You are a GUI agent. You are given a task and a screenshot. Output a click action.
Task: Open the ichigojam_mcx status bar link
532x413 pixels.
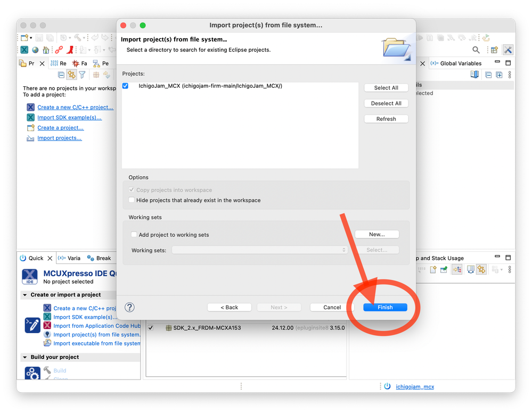click(415, 387)
